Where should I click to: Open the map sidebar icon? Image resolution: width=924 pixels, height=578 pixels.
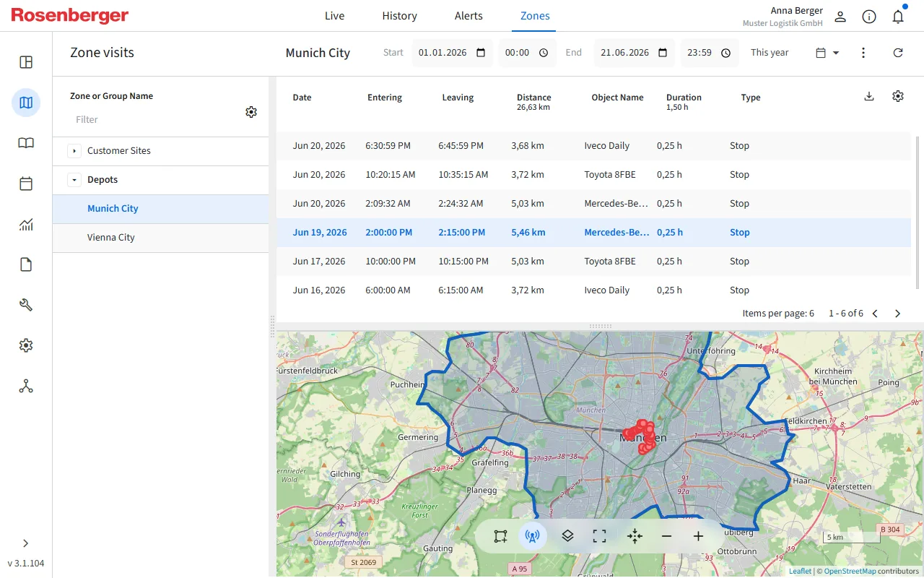pyautogui.click(x=26, y=103)
